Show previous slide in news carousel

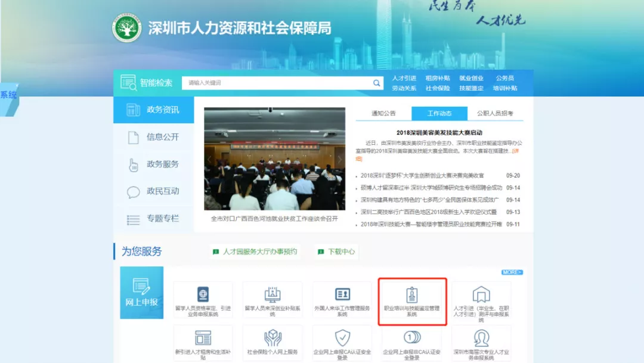click(210, 159)
